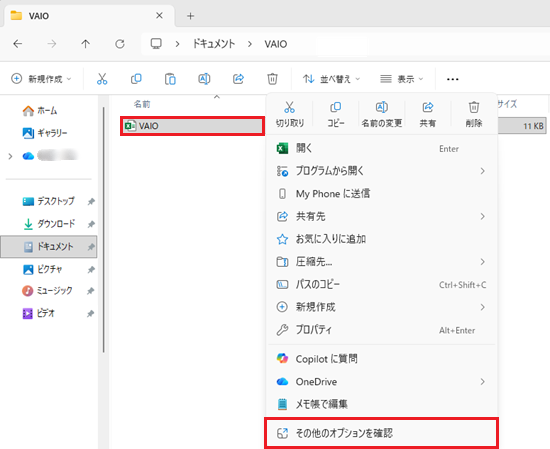The image size is (550, 449).
Task: Click ドキュメント in the address bar breadcrumb
Action: (x=214, y=44)
